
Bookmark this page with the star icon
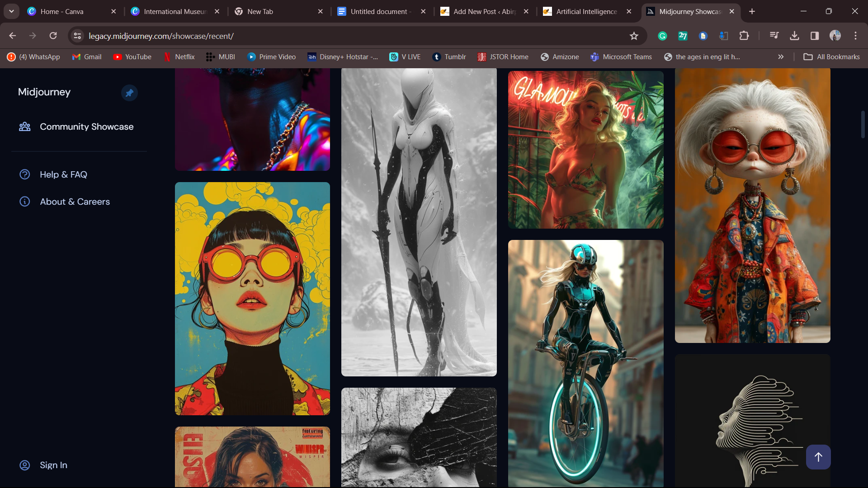click(x=634, y=36)
